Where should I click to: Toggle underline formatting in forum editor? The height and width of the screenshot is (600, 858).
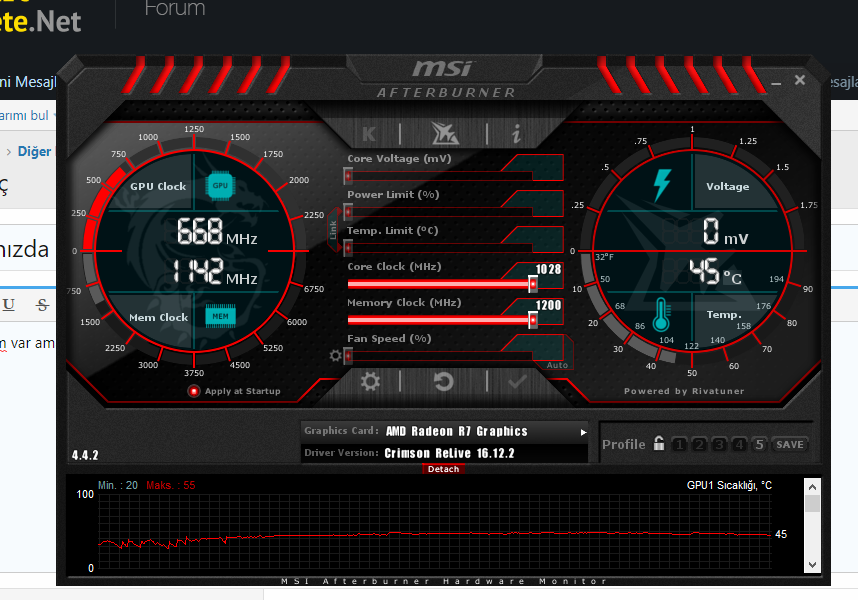coord(9,305)
